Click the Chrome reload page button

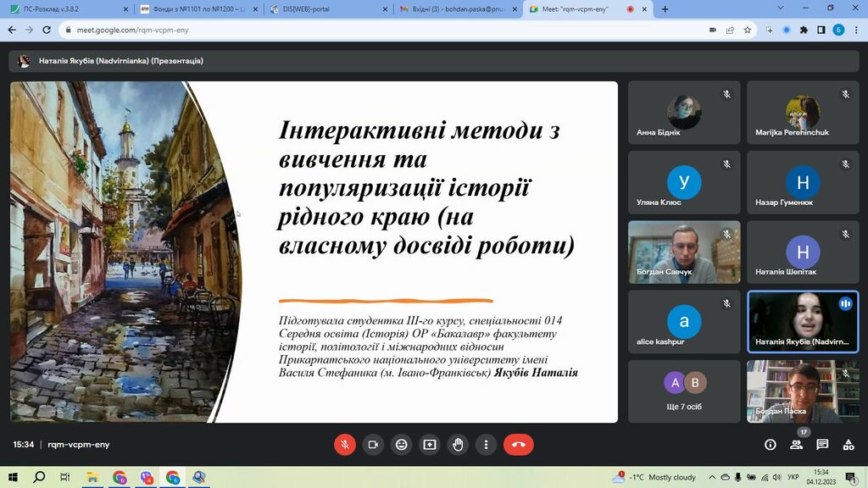[46, 30]
